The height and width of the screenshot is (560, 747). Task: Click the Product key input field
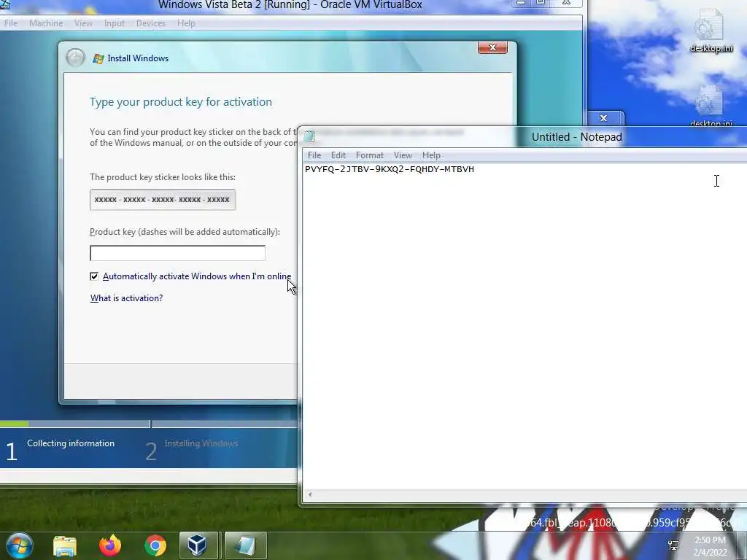tap(178, 253)
